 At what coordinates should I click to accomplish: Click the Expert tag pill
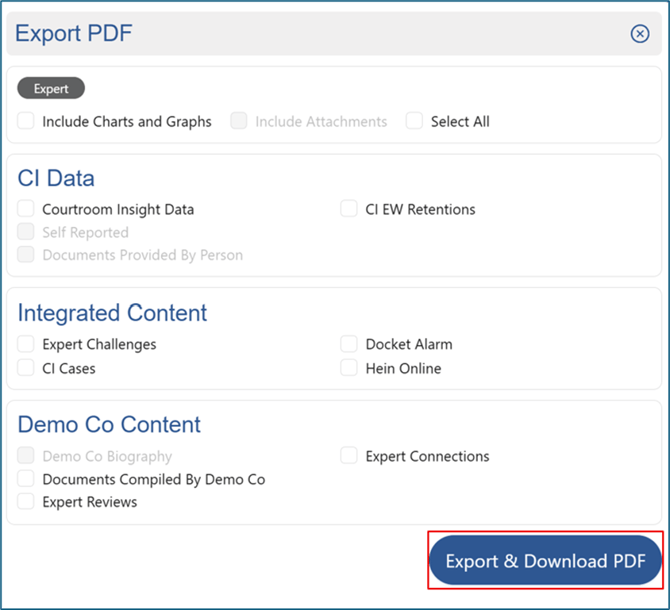51,89
